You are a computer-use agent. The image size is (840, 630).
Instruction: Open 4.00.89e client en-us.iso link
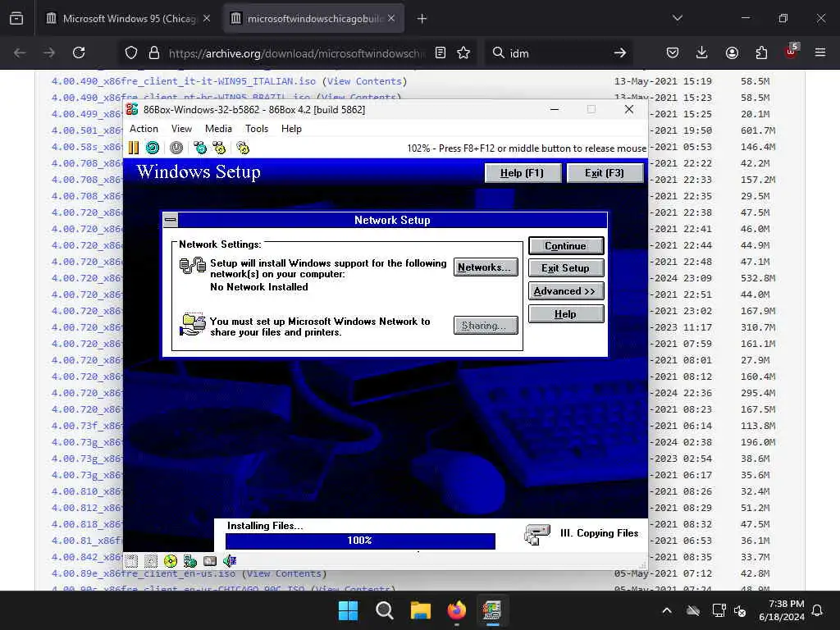(143, 573)
